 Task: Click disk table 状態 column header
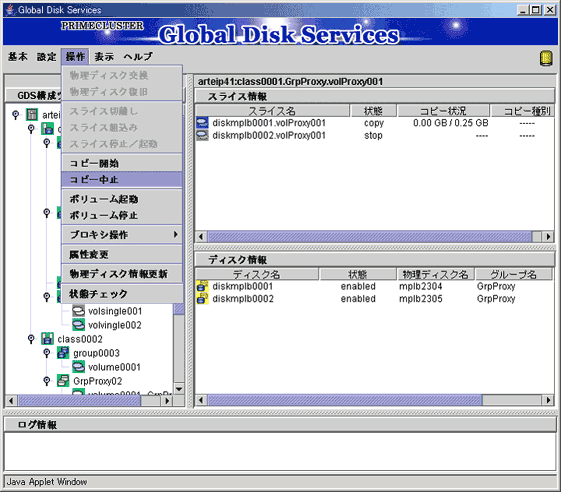click(358, 274)
